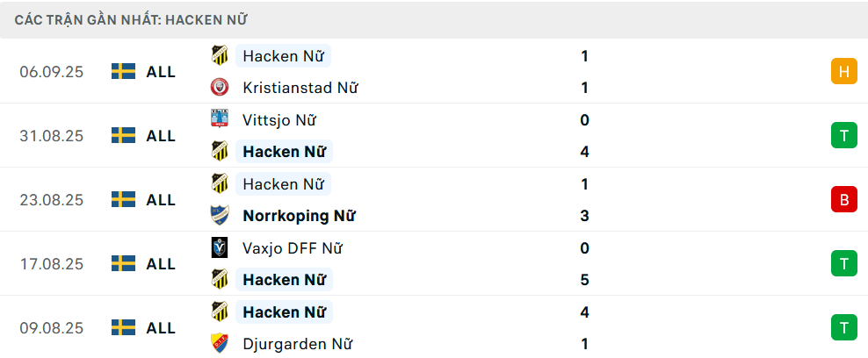Click Kristianstad Nữ club crest icon

tap(220, 88)
